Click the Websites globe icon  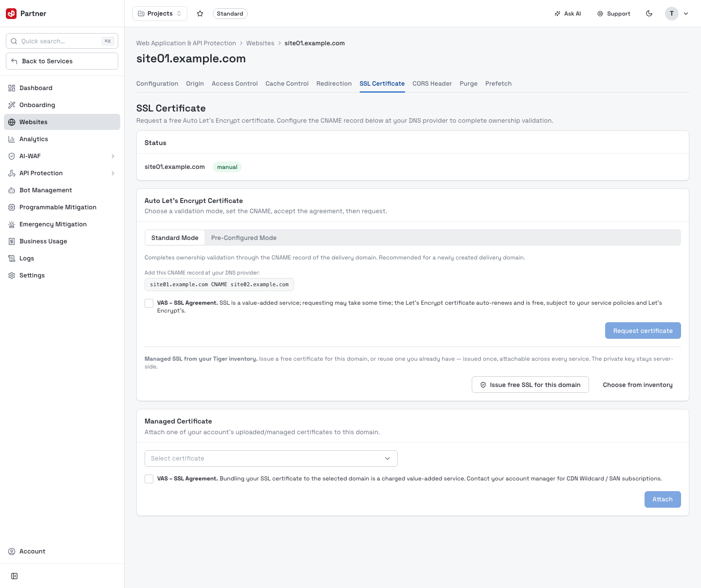[x=12, y=122]
